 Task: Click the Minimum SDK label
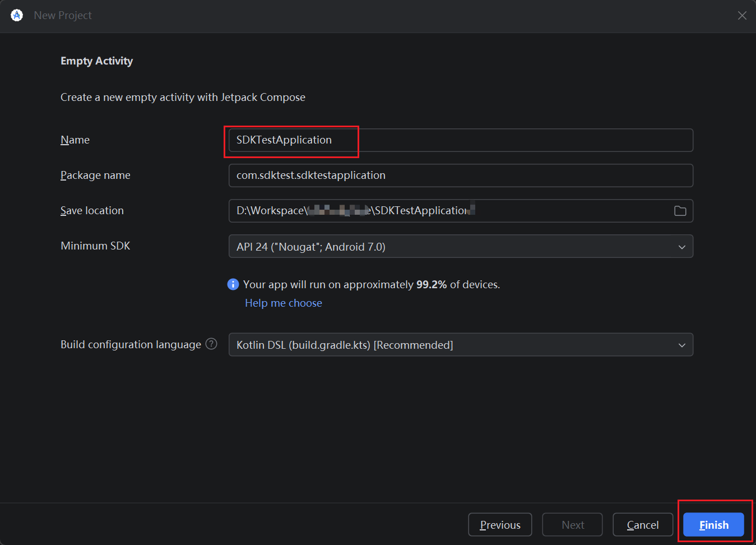coord(95,246)
